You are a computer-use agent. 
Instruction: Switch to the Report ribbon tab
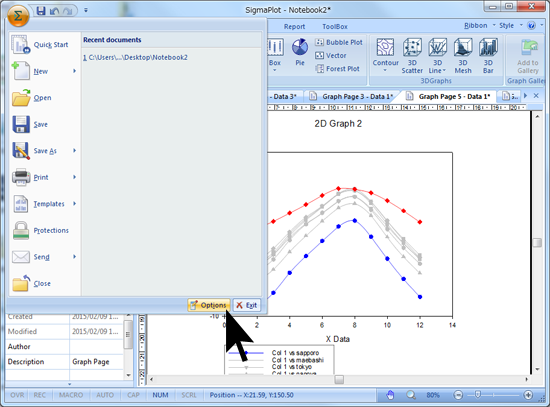pyautogui.click(x=294, y=27)
